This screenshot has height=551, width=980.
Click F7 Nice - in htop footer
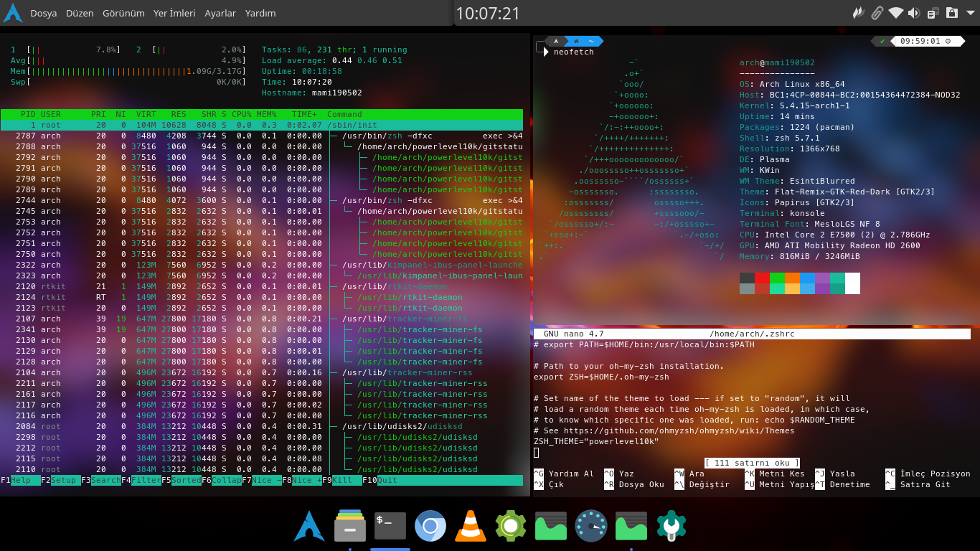point(261,480)
